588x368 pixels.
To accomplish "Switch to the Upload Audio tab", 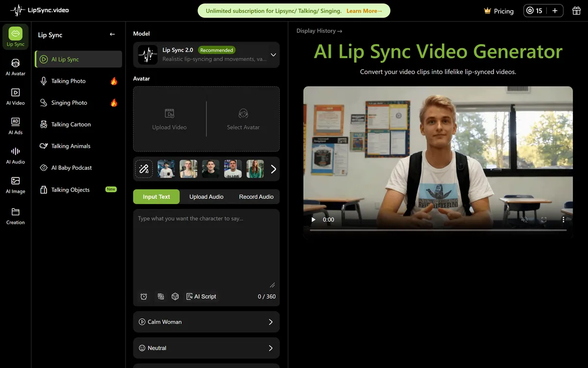I will 206,197.
